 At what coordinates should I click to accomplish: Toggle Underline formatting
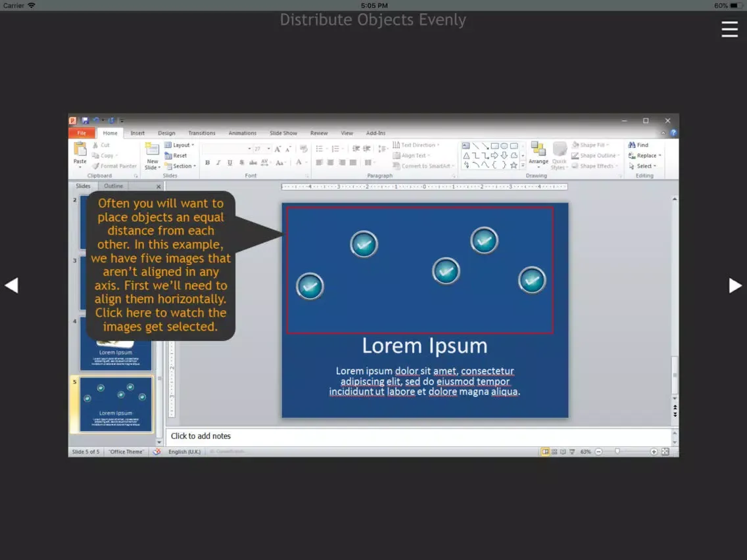[x=229, y=163]
